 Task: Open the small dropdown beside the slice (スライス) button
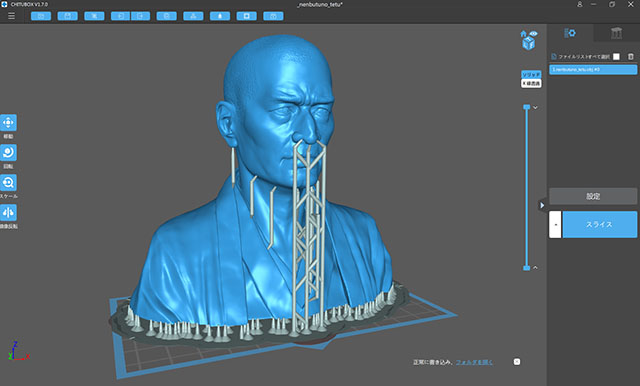click(555, 224)
